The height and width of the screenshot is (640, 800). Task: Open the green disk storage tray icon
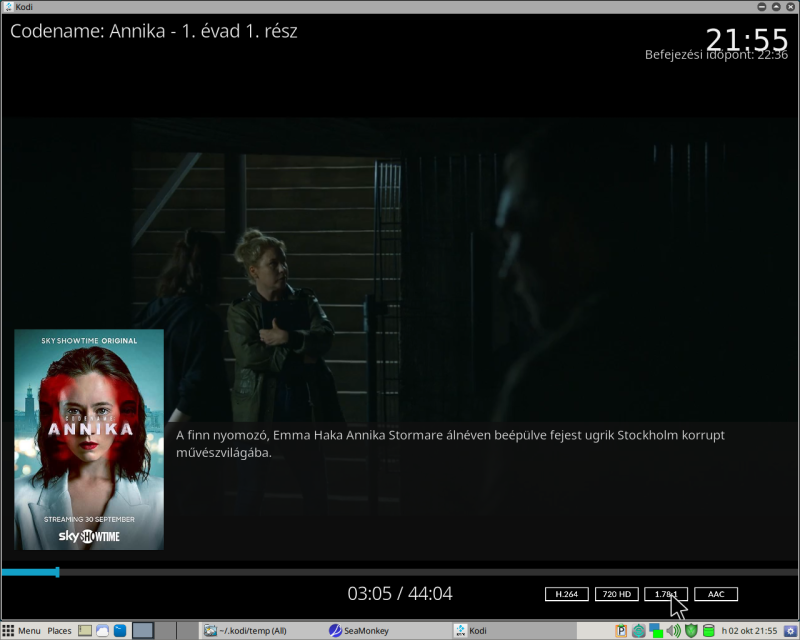point(709,631)
